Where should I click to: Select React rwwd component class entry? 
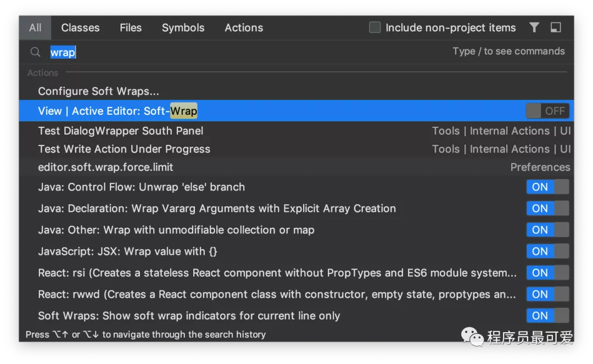point(296,294)
